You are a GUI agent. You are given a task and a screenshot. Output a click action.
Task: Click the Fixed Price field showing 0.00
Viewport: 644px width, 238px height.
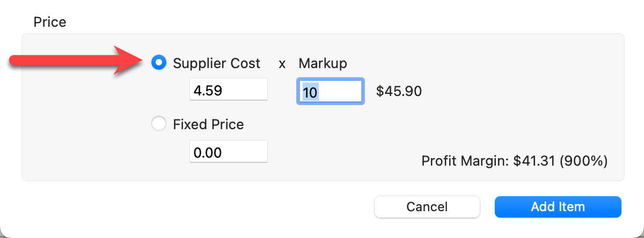coord(228,152)
